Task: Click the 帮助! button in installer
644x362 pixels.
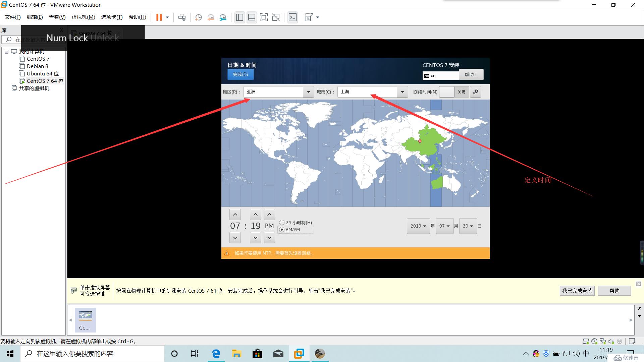Action: pos(471,74)
